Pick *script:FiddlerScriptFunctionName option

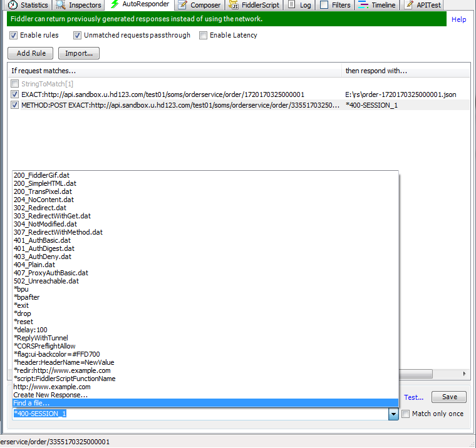point(205,379)
